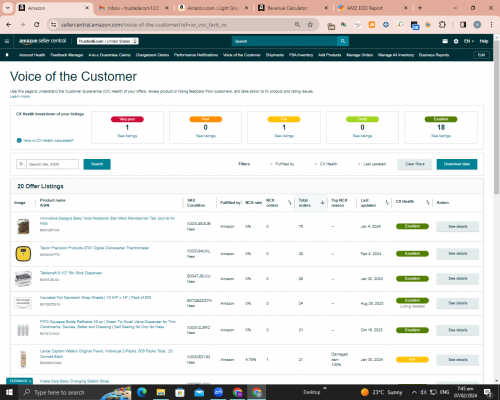Image resolution: width=500 pixels, height=400 pixels.
Task: Click the Clear filters button
Action: [x=415, y=164]
